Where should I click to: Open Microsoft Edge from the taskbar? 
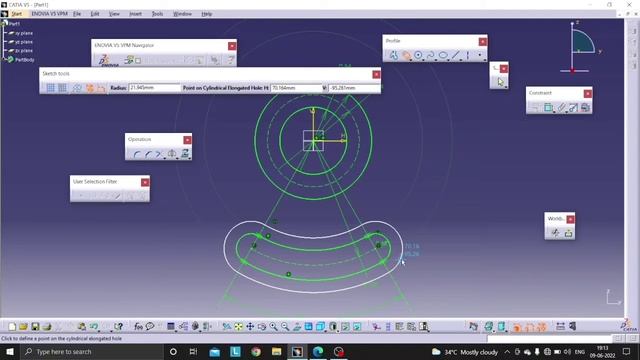click(x=318, y=351)
